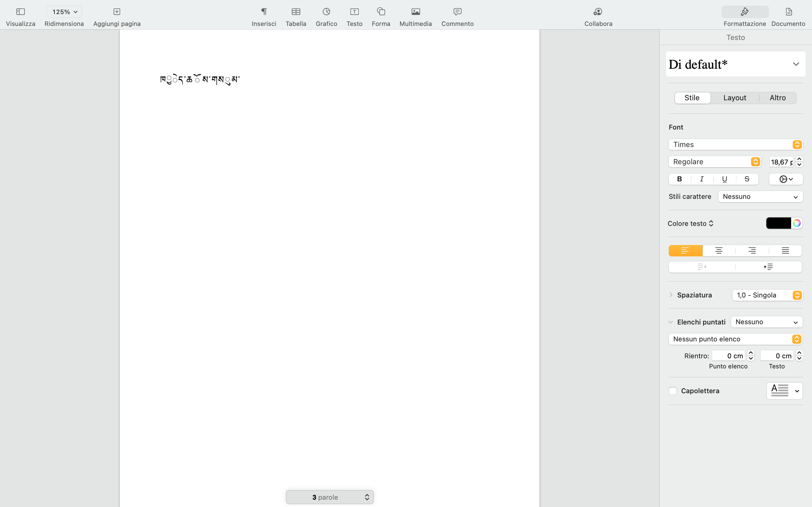The height and width of the screenshot is (507, 812).
Task: Toggle italic formatting
Action: [x=702, y=179]
